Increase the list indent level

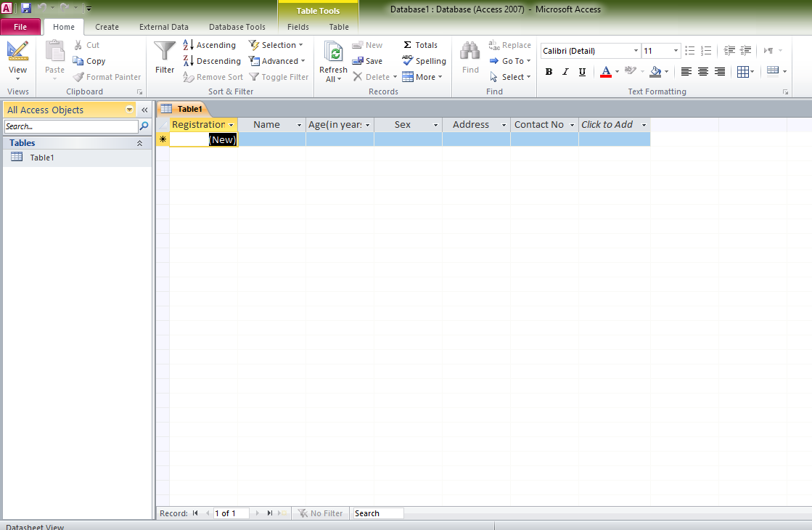(x=746, y=50)
